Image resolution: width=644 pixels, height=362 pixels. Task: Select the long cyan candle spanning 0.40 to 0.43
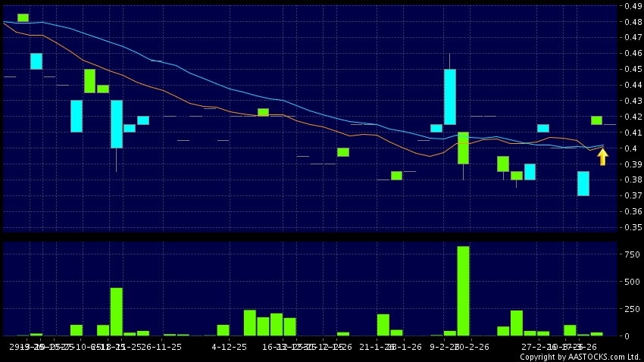click(116, 124)
